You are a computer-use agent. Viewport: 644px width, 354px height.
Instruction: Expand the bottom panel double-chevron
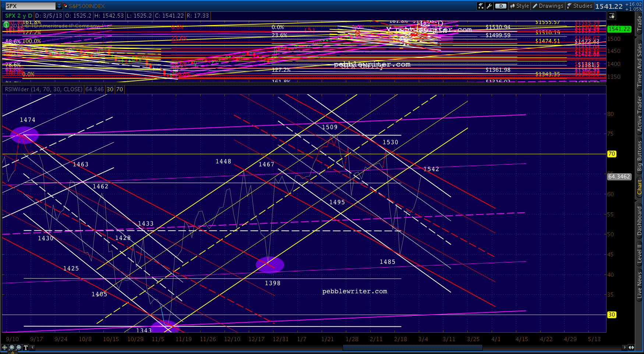point(13,352)
